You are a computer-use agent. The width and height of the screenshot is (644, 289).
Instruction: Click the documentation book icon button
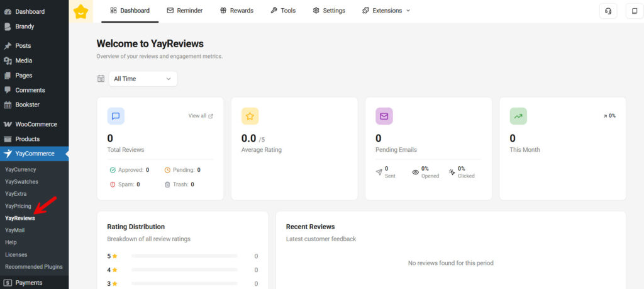(x=635, y=11)
